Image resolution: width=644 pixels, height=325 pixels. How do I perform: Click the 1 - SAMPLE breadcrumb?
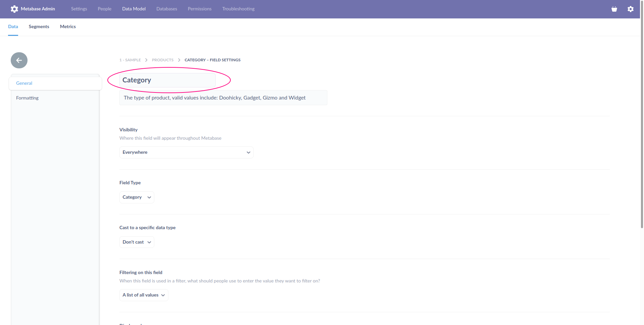pos(130,60)
